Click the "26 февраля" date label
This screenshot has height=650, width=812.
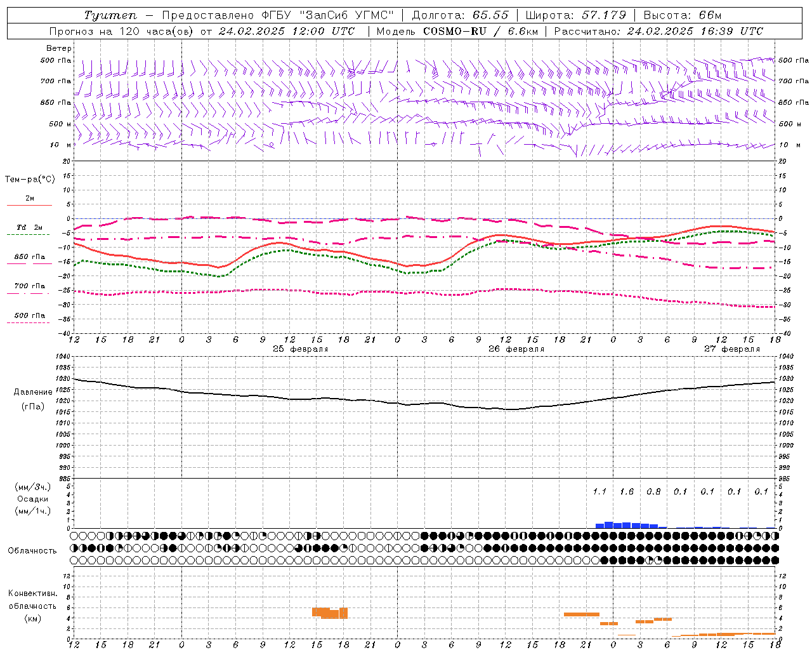point(516,349)
